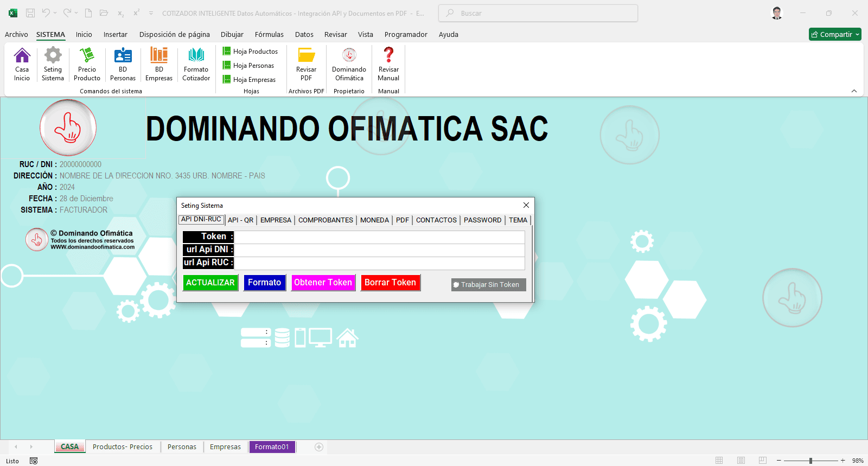Image resolution: width=868 pixels, height=466 pixels.
Task: Switch to Empresas sheet tab
Action: pyautogui.click(x=225, y=447)
